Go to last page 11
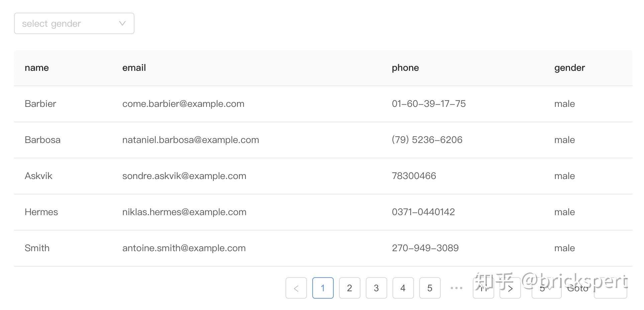The image size is (644, 310). coord(483,288)
